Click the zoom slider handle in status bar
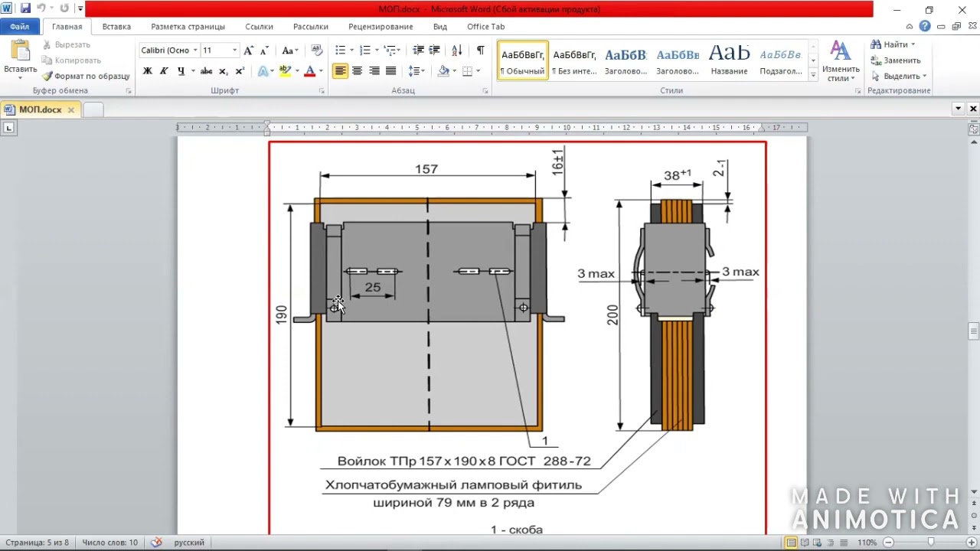The width and height of the screenshot is (980, 551). tap(931, 543)
